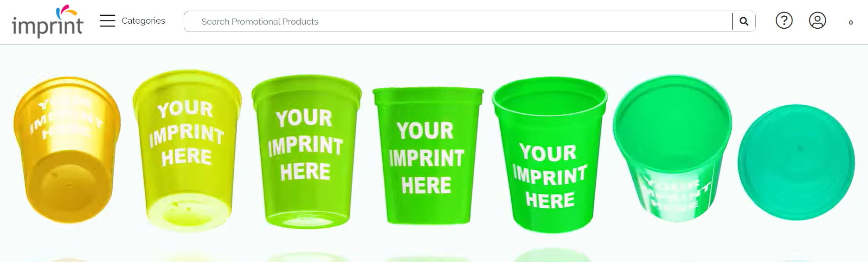Viewport: 868px width, 262px height.
Task: Focus the Search Promotional Products field
Action: coord(458,21)
